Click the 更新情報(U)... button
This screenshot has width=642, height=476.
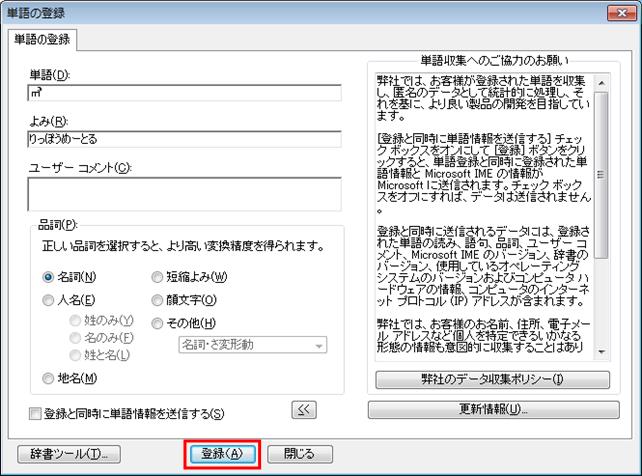coord(493,409)
